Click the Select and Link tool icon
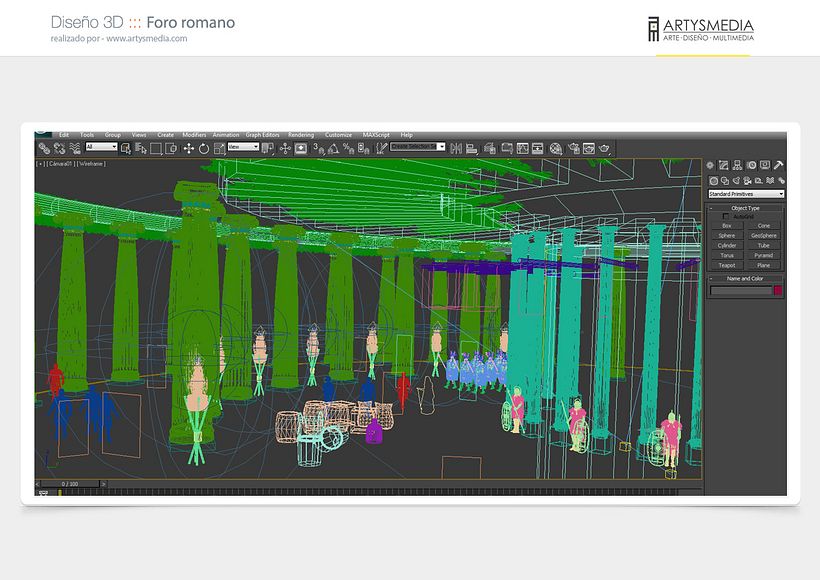820x580 pixels. point(44,149)
